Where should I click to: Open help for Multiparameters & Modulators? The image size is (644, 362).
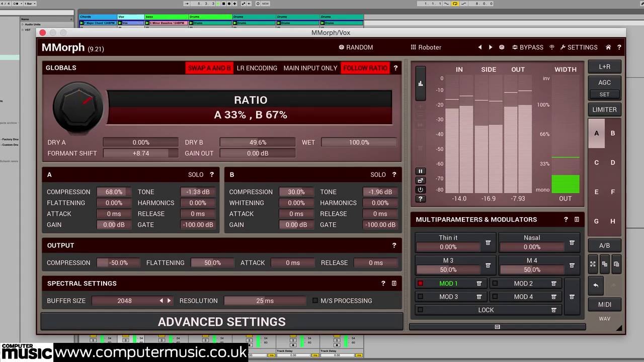pyautogui.click(x=566, y=220)
